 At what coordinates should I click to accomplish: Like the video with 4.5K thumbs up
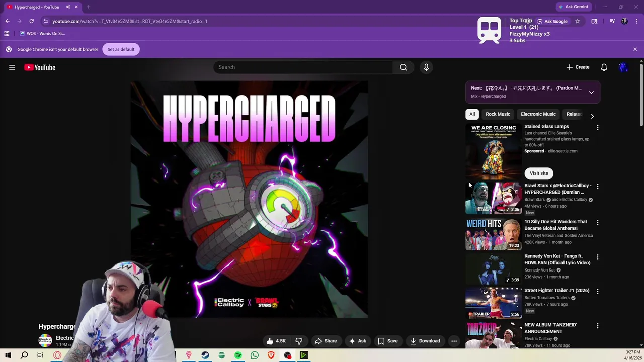[276, 341]
